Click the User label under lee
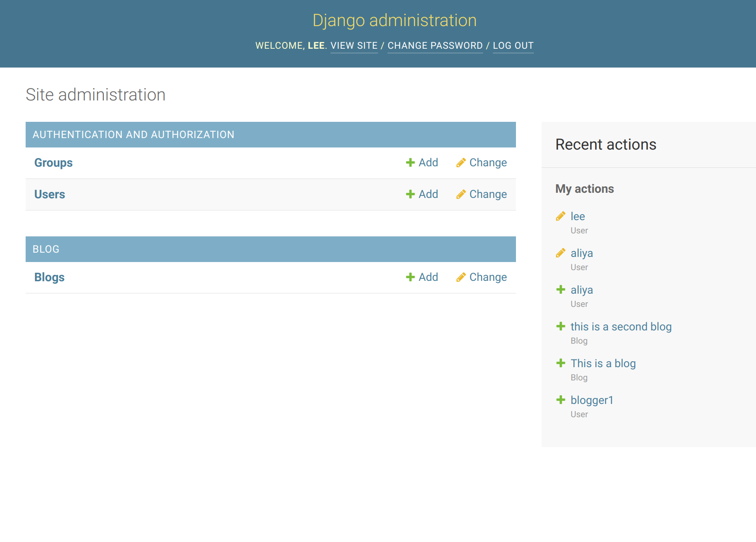 [x=579, y=230]
